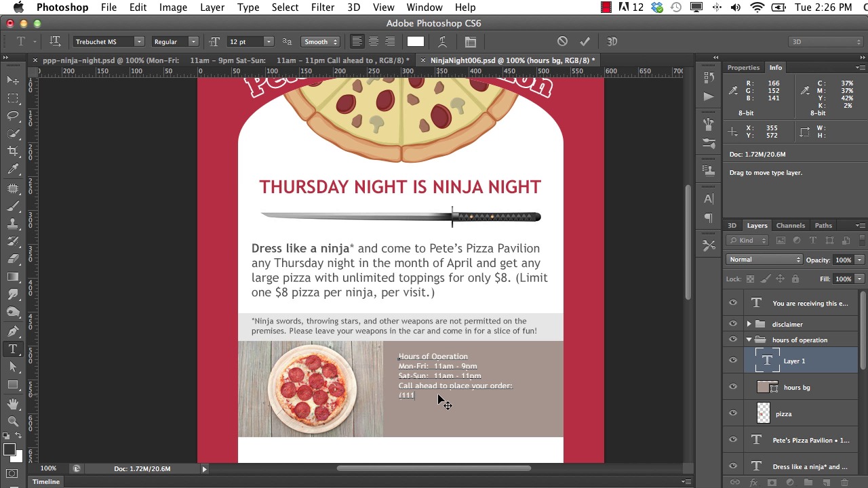Switch to the Channels tab
The image size is (868, 488).
[790, 226]
